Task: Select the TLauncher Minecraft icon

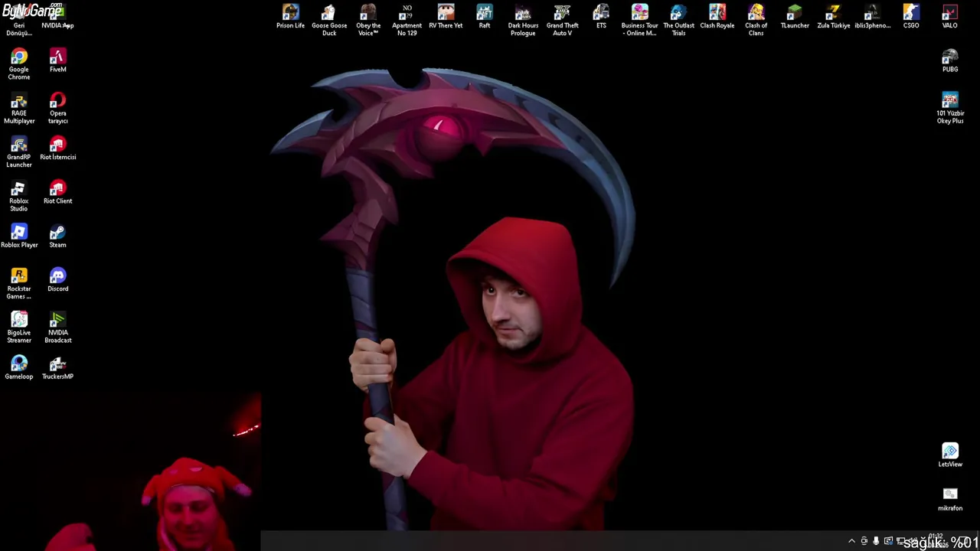Action: click(x=795, y=17)
